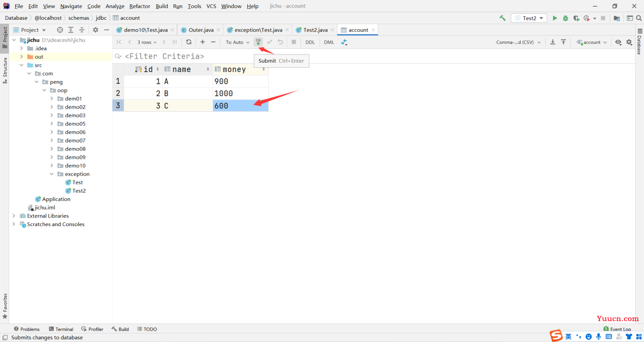This screenshot has height=342, width=644.
Task: Switch to the Outer.java editor tab
Action: coord(201,30)
